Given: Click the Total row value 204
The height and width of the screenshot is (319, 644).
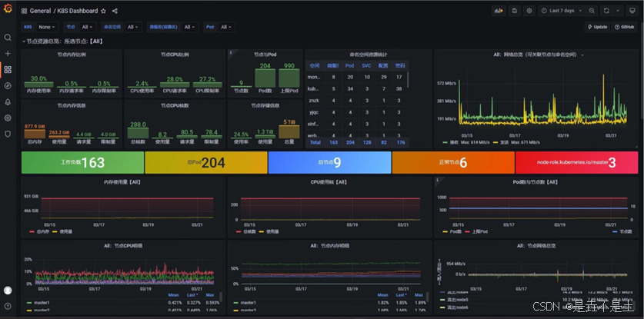Looking at the screenshot, I should pyautogui.click(x=349, y=142).
